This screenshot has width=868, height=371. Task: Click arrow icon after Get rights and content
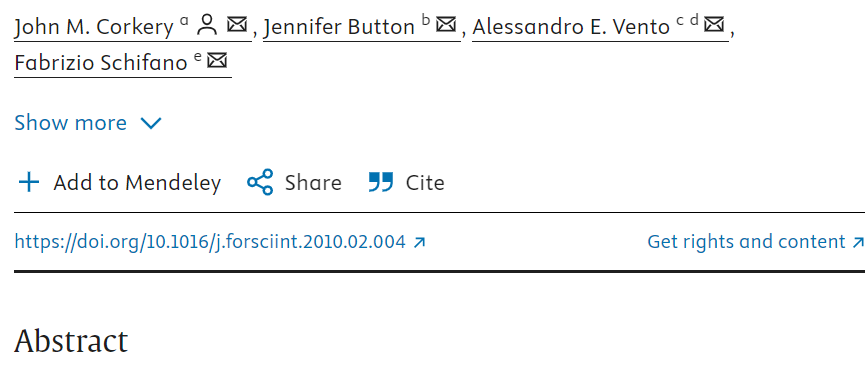pos(858,242)
